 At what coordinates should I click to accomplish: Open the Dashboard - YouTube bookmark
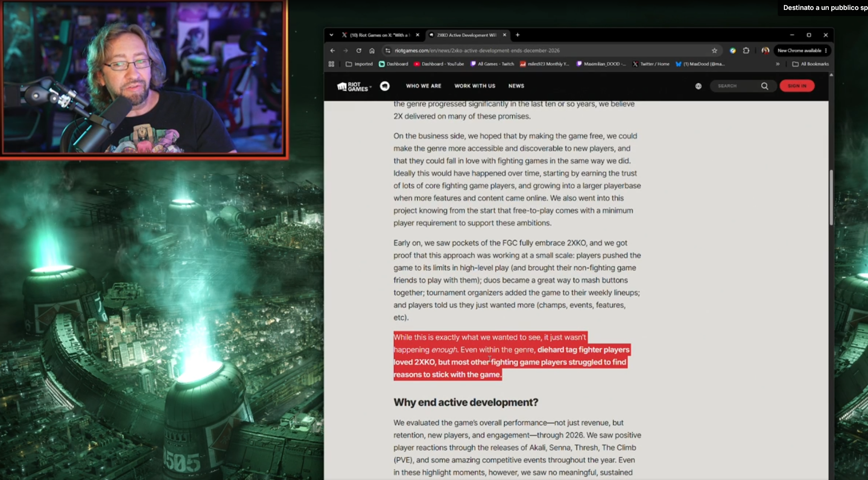coord(439,64)
